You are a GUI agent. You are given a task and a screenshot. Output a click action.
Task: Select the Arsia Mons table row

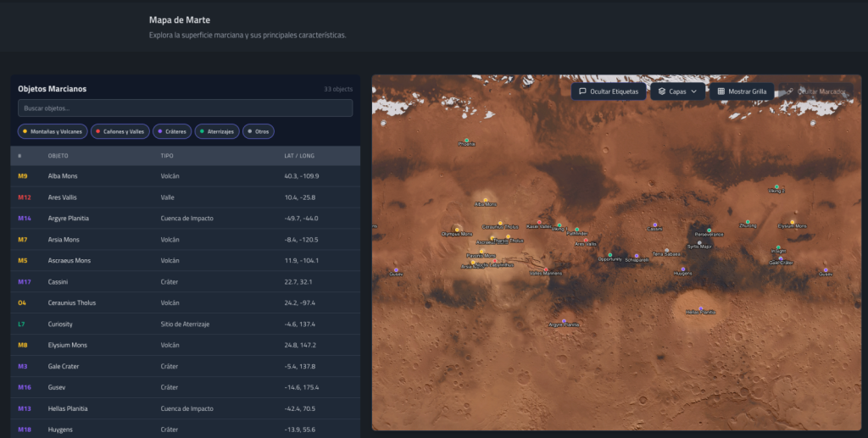(x=185, y=240)
